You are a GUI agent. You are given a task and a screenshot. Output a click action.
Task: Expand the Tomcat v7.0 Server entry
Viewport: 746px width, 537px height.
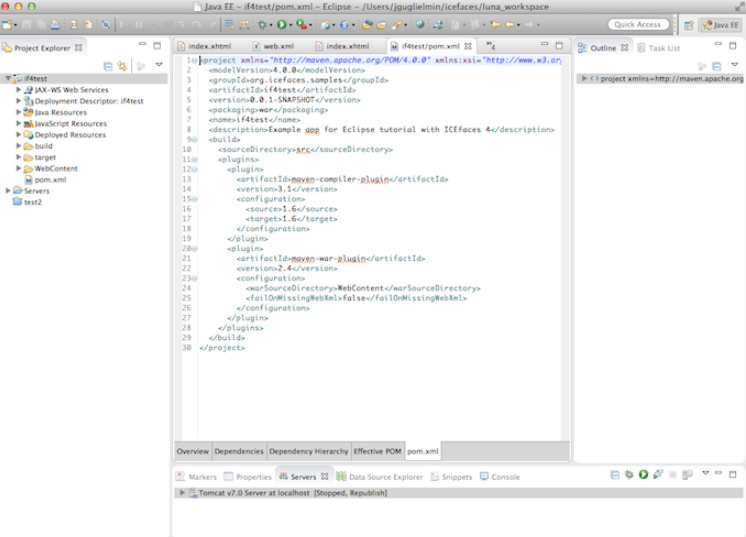coord(181,493)
